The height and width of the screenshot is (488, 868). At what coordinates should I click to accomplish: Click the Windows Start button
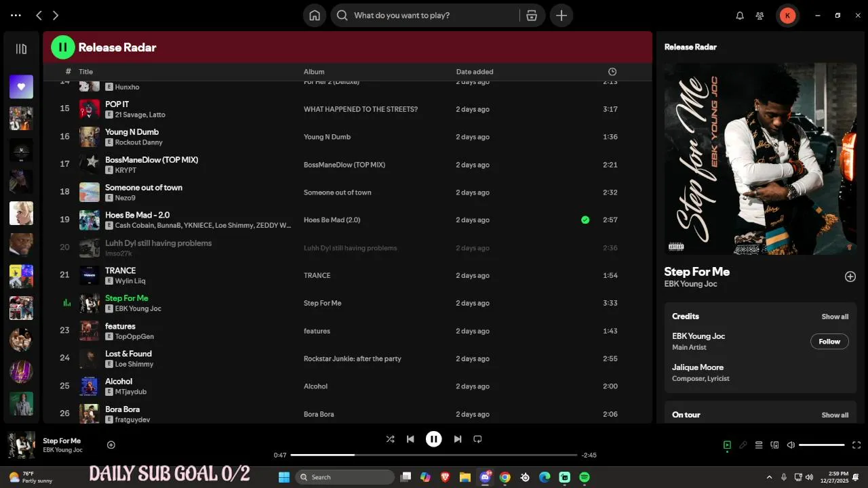[x=284, y=477]
